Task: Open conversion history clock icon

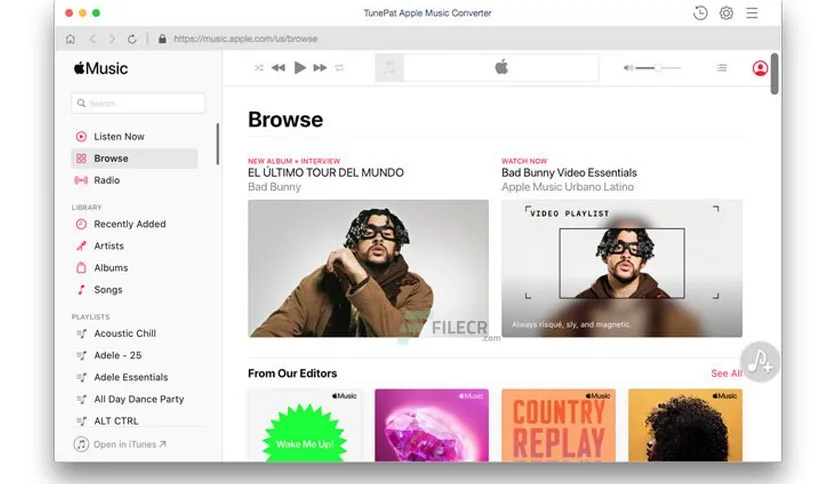Action: click(700, 13)
